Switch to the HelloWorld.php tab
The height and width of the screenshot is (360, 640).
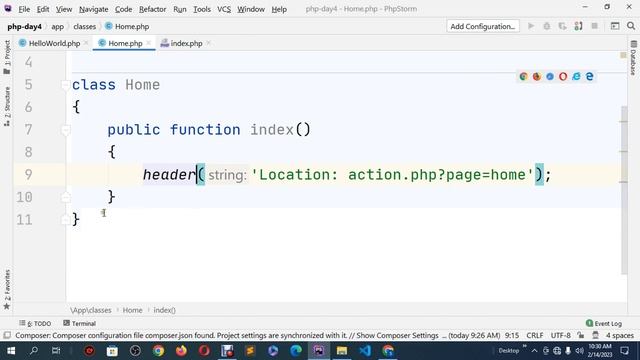pyautogui.click(x=54, y=43)
